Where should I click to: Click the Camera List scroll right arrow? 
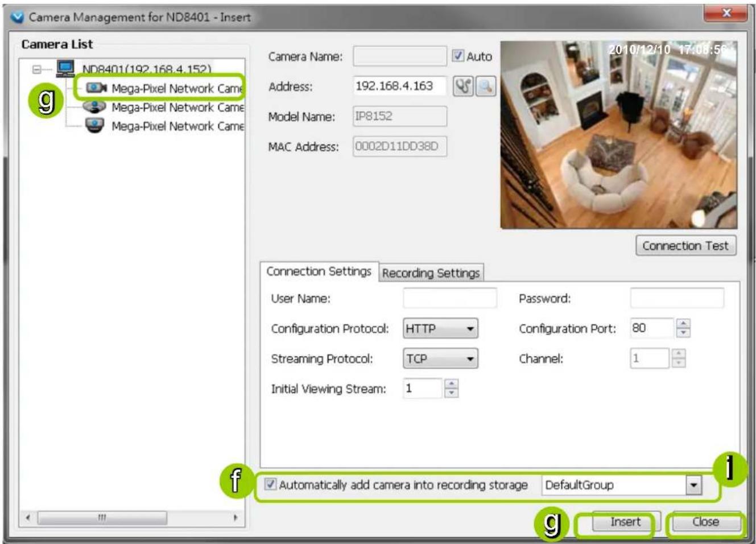pyautogui.click(x=236, y=518)
